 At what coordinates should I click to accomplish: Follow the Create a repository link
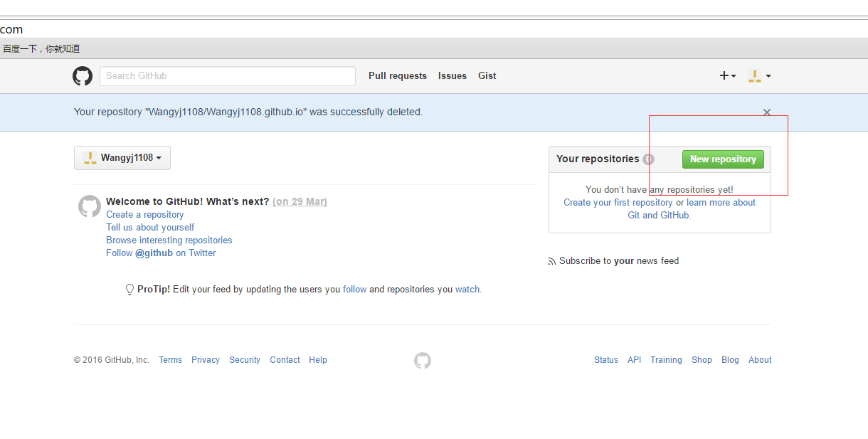tap(145, 215)
